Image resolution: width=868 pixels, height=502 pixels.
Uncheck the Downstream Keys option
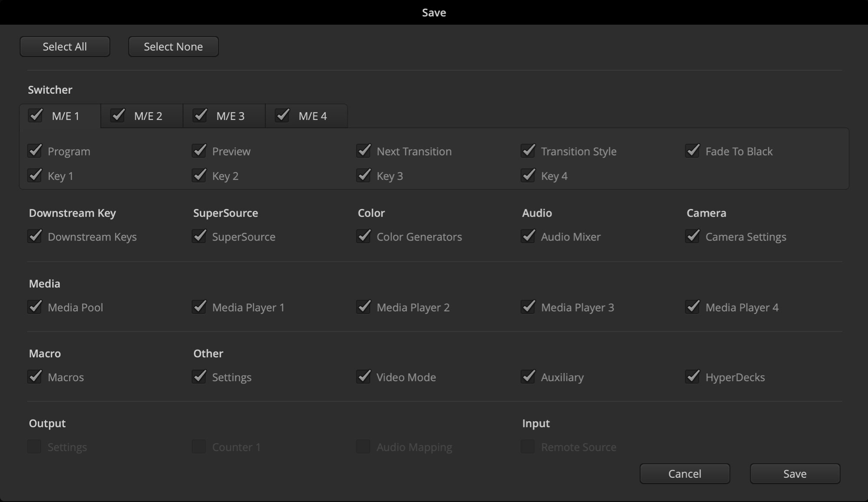(35, 236)
